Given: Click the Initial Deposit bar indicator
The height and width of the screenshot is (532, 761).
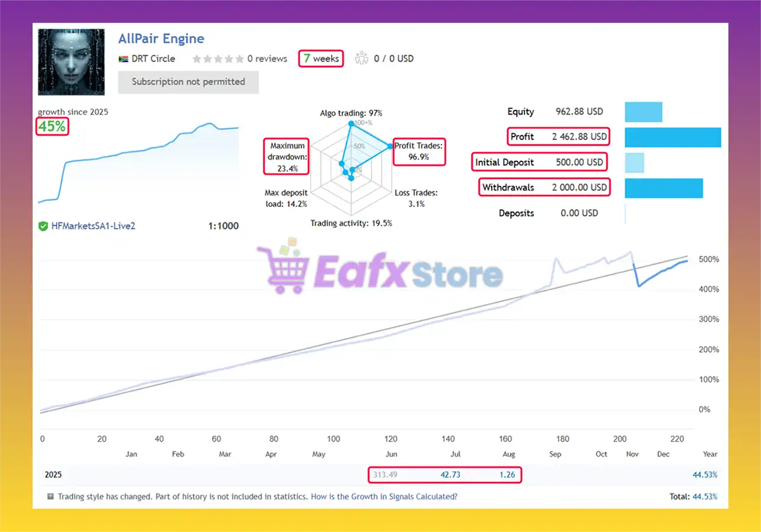Looking at the screenshot, I should tap(634, 162).
